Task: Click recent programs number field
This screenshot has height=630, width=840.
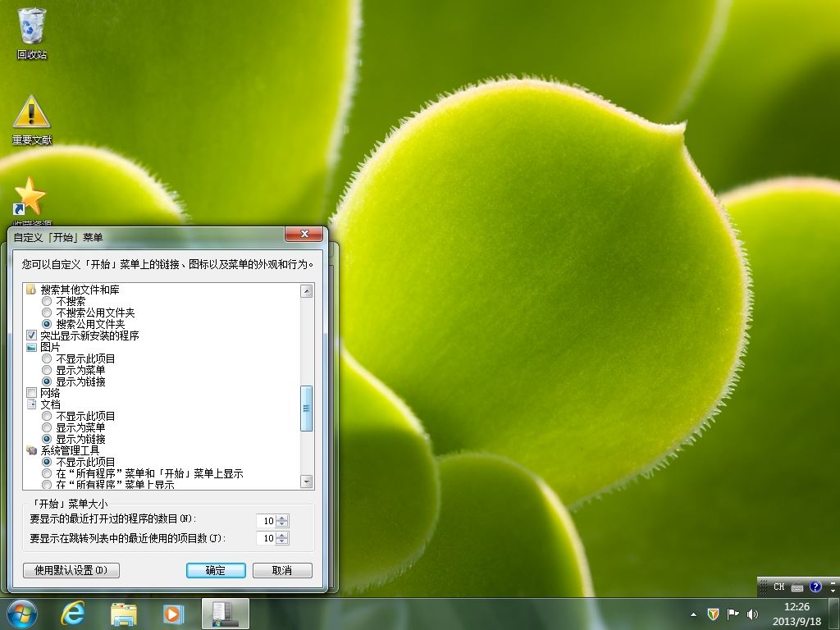Action: [267, 521]
